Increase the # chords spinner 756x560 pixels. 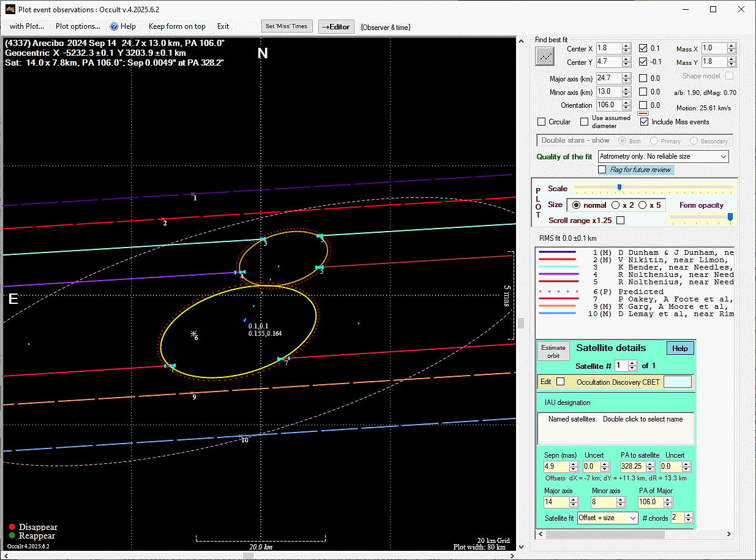689,515
